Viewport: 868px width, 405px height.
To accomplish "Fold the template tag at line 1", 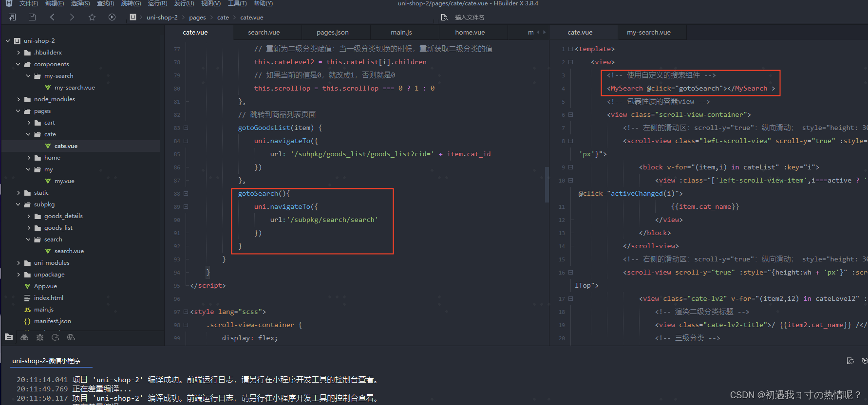I will [570, 49].
